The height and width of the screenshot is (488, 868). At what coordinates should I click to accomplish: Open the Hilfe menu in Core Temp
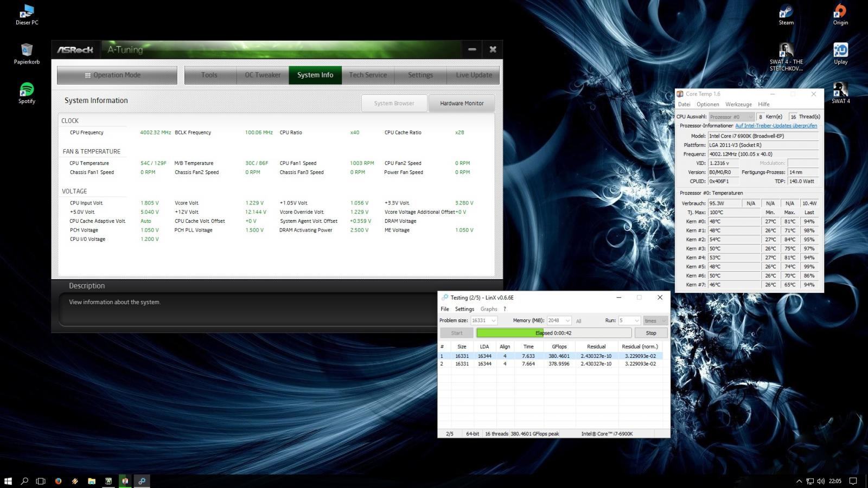[764, 104]
